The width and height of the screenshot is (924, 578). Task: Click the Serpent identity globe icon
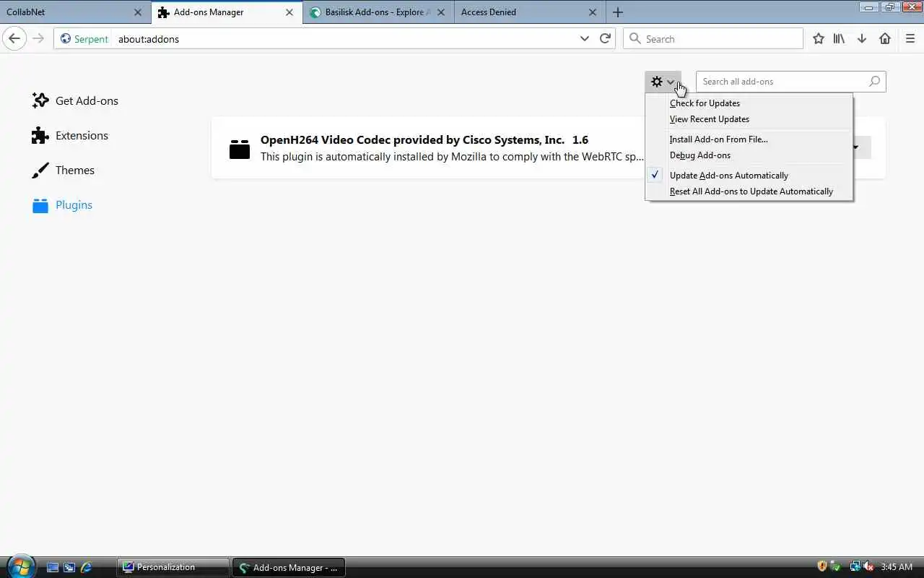[66, 39]
